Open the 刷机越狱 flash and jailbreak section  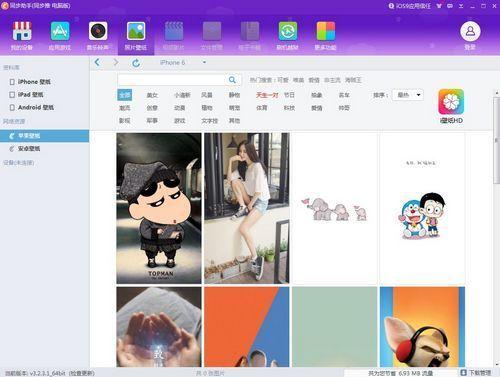pyautogui.click(x=288, y=36)
